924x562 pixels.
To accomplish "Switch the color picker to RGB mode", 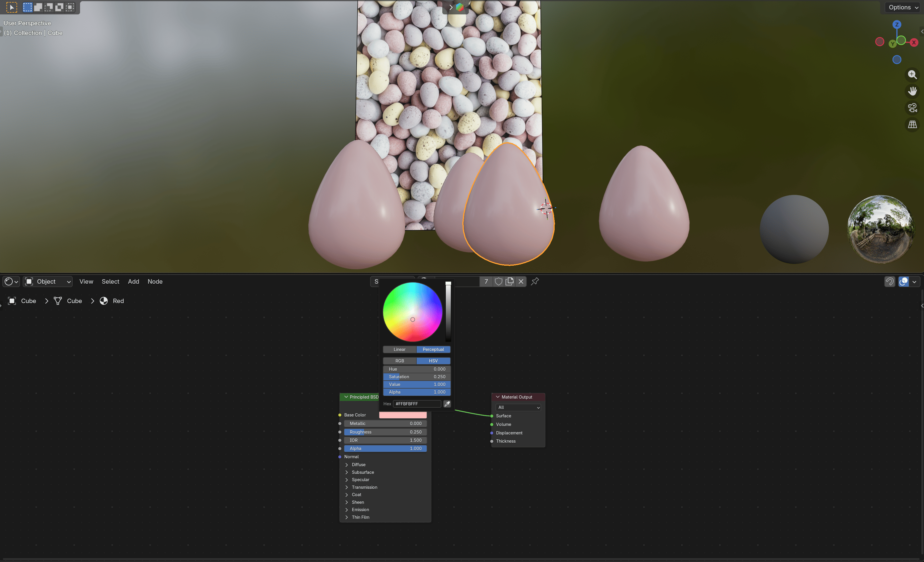I will click(x=399, y=361).
